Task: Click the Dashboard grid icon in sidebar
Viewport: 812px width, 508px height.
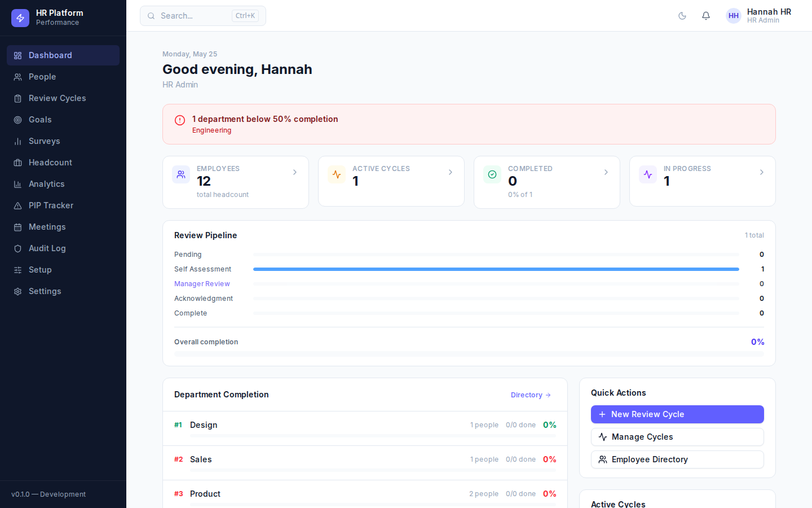Action: pos(17,55)
